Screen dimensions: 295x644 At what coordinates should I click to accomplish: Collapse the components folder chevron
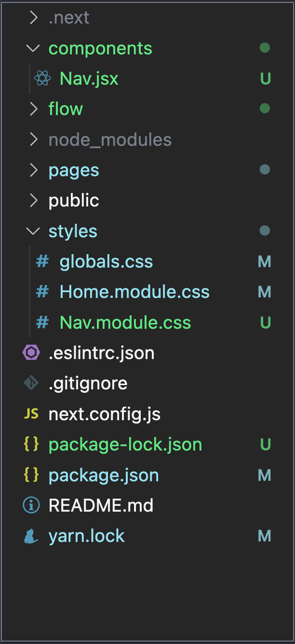click(33, 48)
